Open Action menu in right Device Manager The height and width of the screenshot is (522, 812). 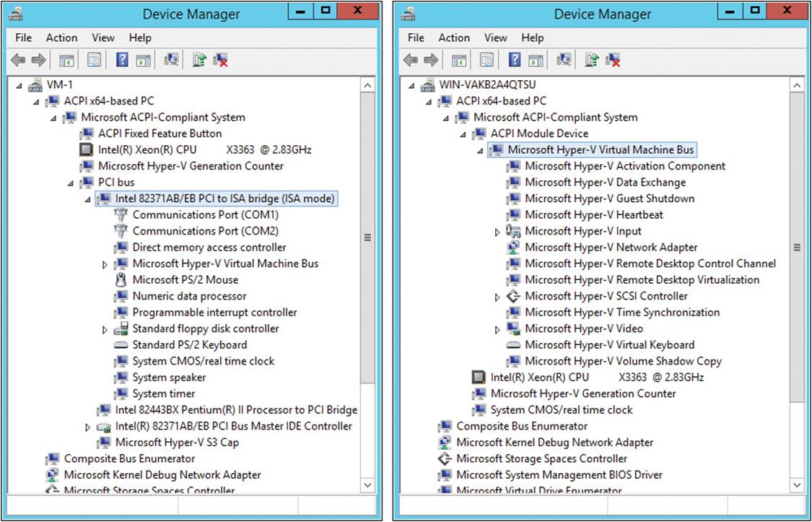click(454, 38)
